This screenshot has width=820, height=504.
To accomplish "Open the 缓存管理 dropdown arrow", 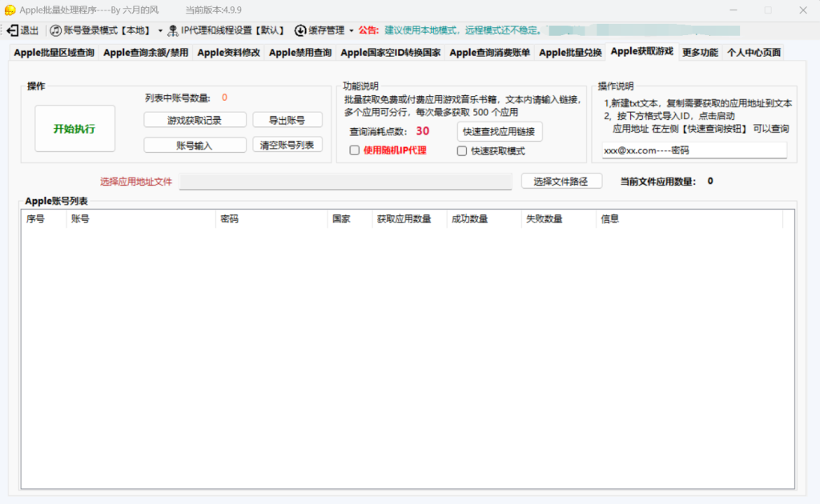I will (x=351, y=30).
